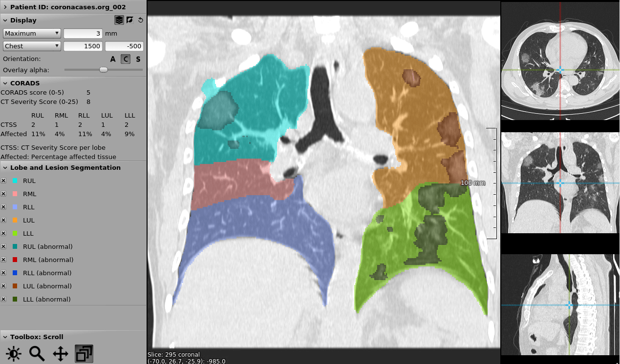620x364 pixels.
Task: Click the 'LLL (abnormal)' label text
Action: [47, 299]
